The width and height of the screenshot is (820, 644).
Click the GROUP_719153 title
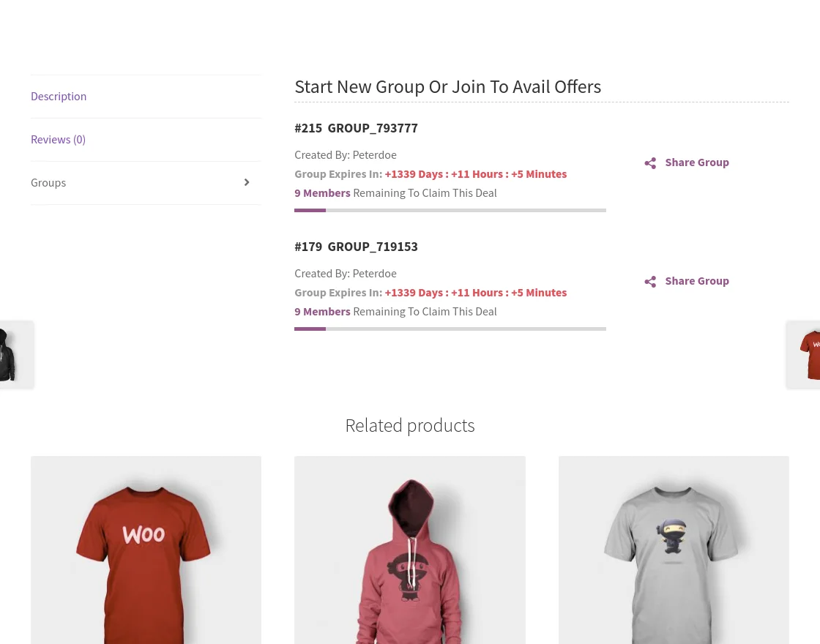click(373, 246)
